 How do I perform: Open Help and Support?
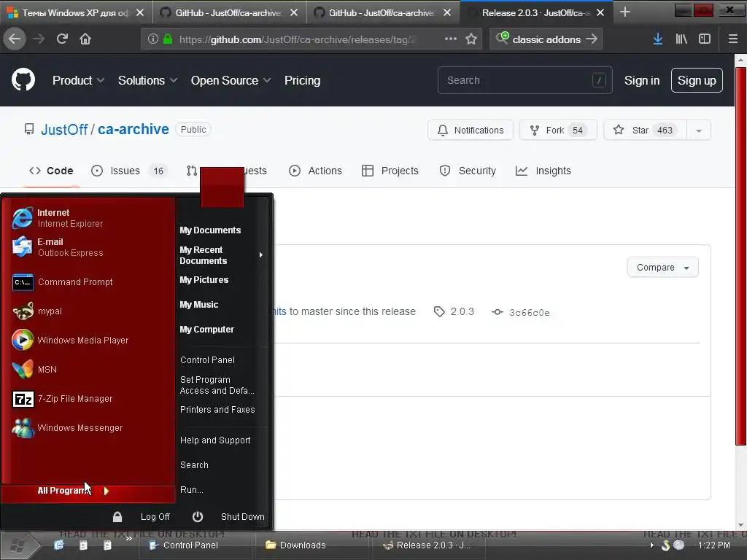pyautogui.click(x=215, y=440)
